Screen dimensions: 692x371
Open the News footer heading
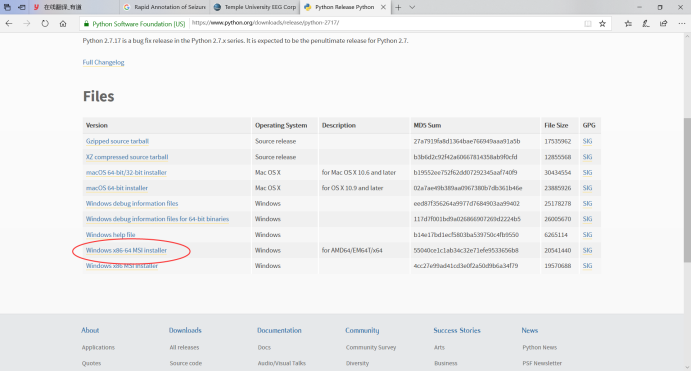[x=530, y=330]
